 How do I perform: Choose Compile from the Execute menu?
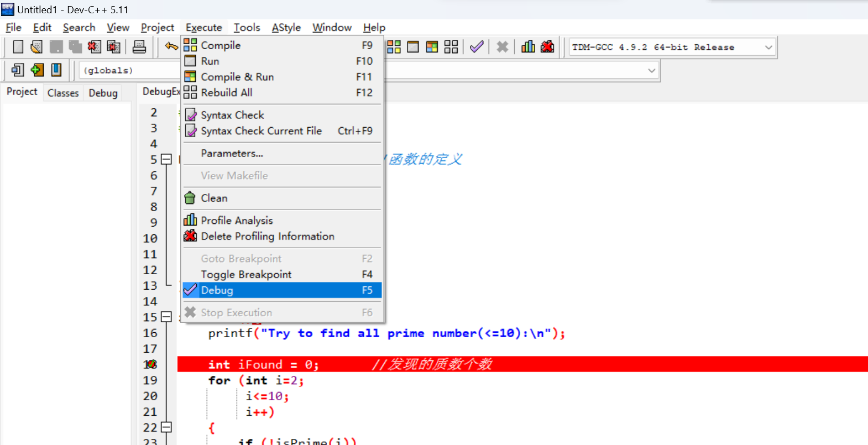[282, 45]
